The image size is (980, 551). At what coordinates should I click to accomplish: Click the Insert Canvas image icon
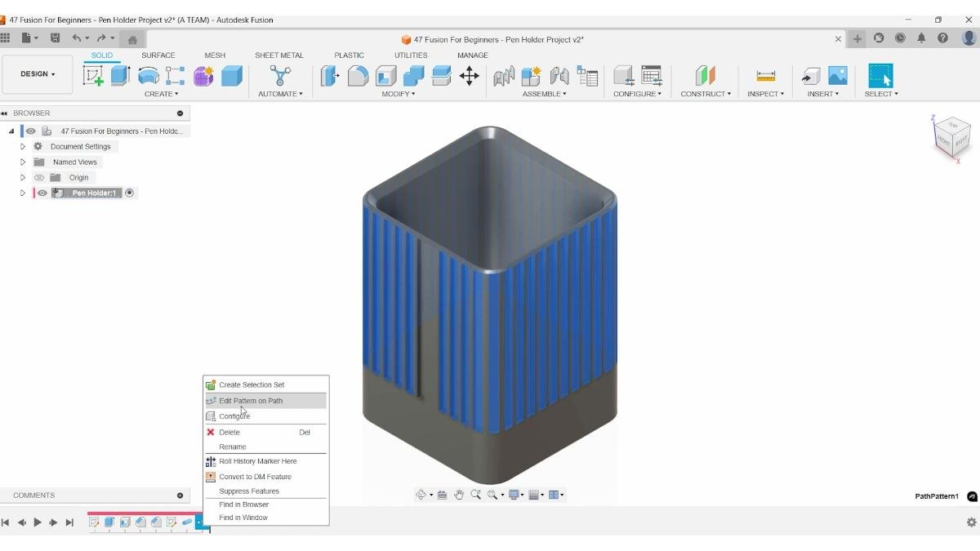point(838,76)
